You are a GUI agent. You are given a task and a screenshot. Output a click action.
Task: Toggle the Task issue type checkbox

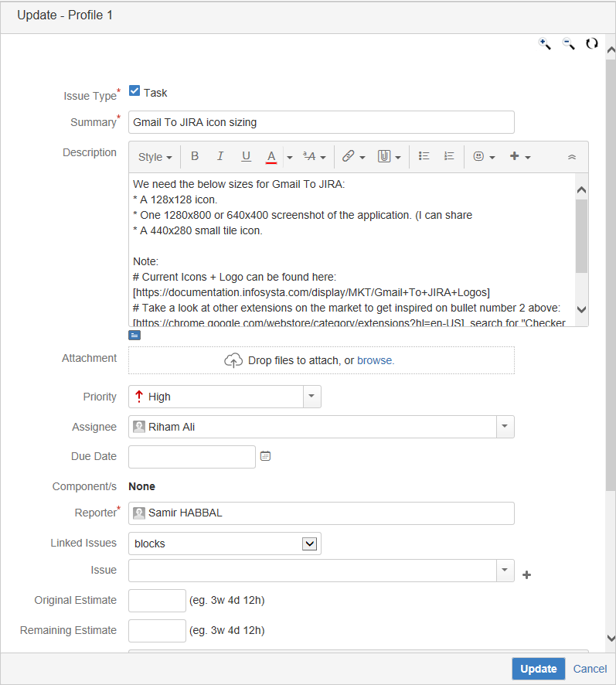(x=134, y=91)
